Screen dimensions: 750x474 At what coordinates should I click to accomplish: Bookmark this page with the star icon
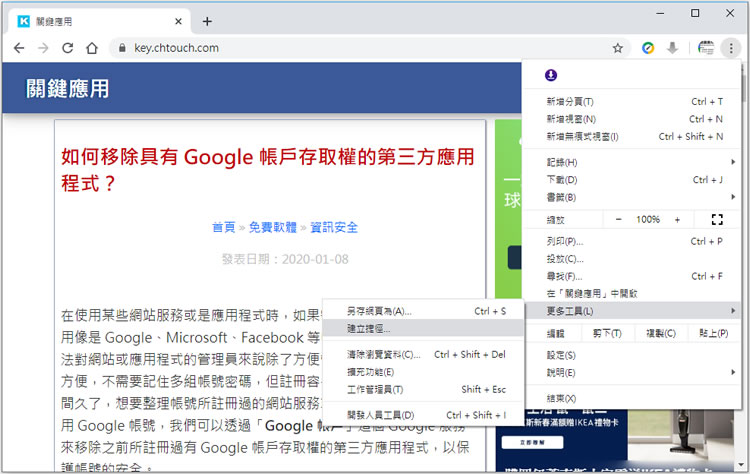(618, 48)
